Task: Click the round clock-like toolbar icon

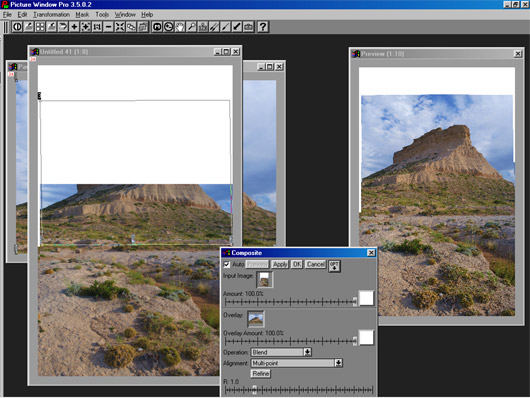Action: point(168,27)
